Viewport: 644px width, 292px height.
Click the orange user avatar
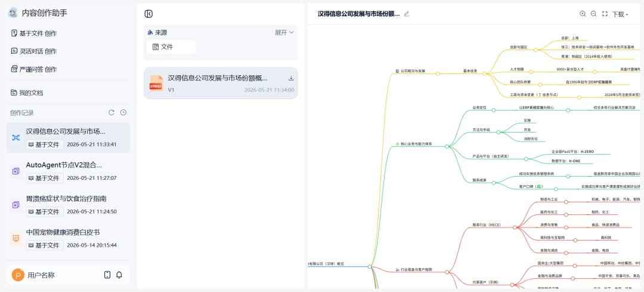pos(18,275)
